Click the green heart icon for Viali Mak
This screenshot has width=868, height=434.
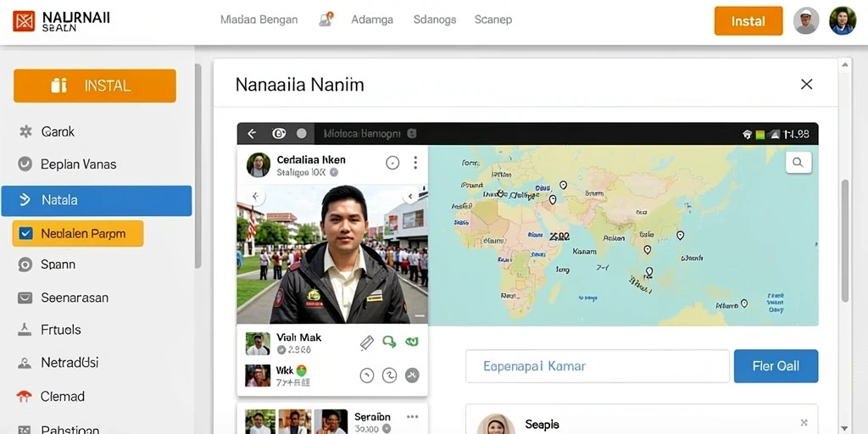[x=411, y=342]
